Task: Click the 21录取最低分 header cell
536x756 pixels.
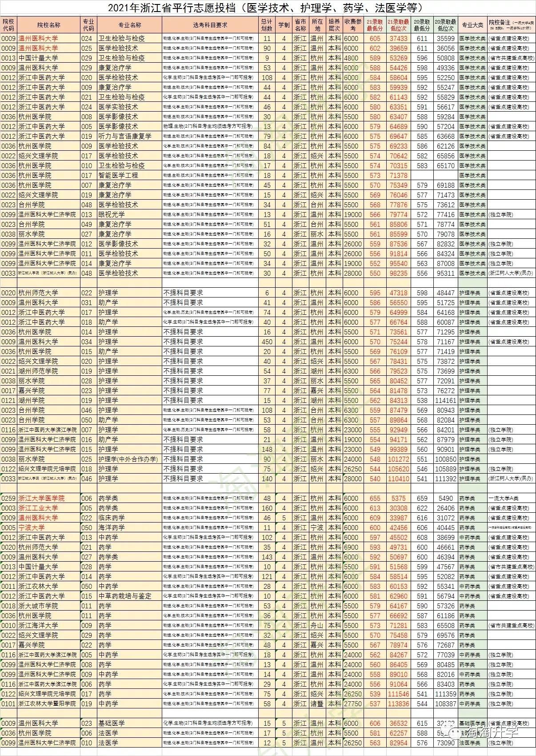Action: 375,25
